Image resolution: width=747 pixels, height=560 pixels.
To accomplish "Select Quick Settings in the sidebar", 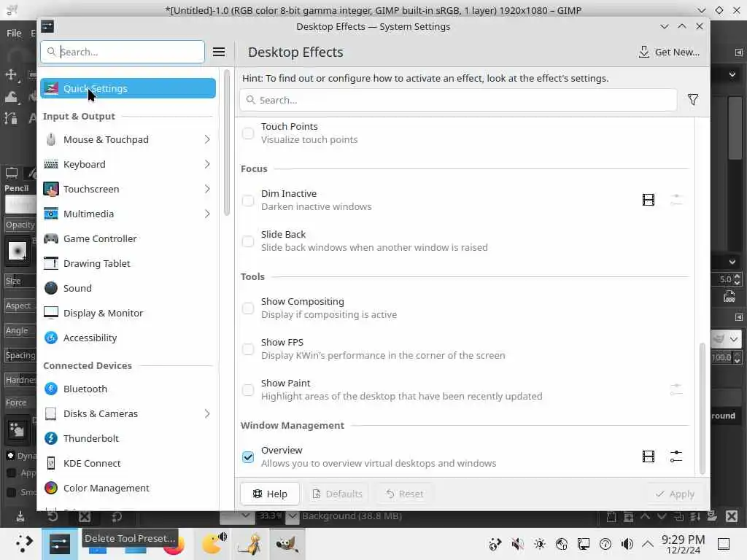I will (x=128, y=88).
